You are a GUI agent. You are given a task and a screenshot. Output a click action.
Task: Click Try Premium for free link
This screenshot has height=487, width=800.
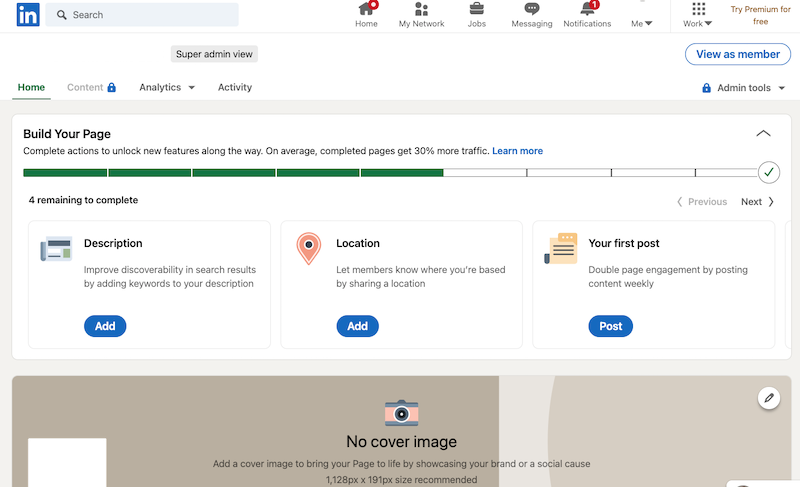point(760,15)
